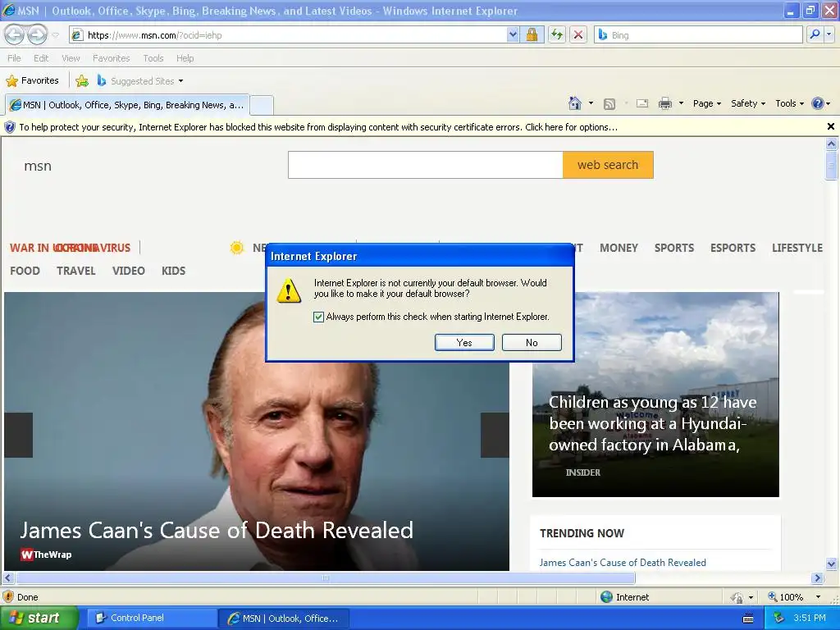The width and height of the screenshot is (840, 630).
Task: Click the Windows start button
Action: click(39, 619)
